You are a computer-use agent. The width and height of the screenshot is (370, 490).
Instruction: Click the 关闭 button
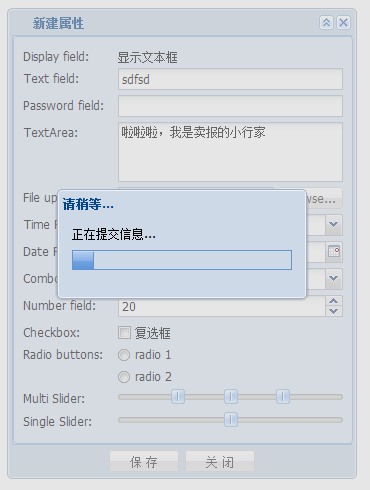220,462
